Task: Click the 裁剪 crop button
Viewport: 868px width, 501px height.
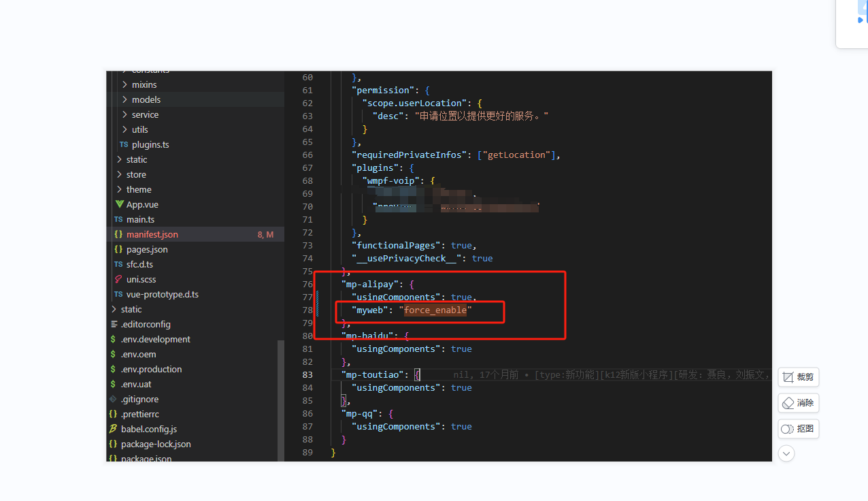Action: click(x=799, y=376)
